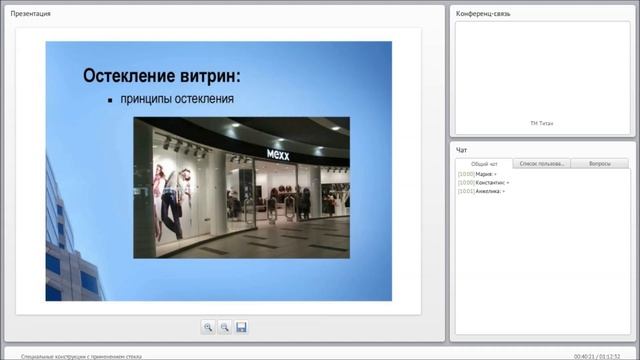The height and width of the screenshot is (360, 640).
Task: Open the Вопросы tab
Action: click(x=600, y=164)
